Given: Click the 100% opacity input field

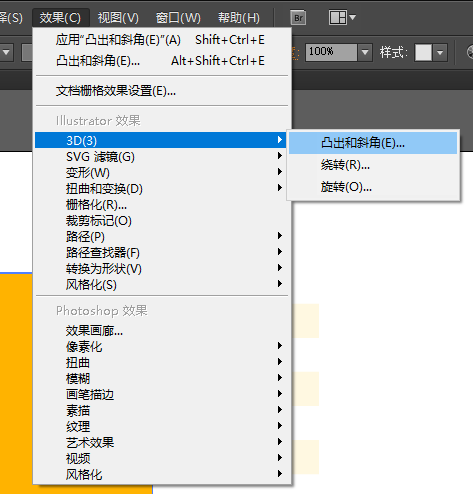Looking at the screenshot, I should [x=331, y=52].
